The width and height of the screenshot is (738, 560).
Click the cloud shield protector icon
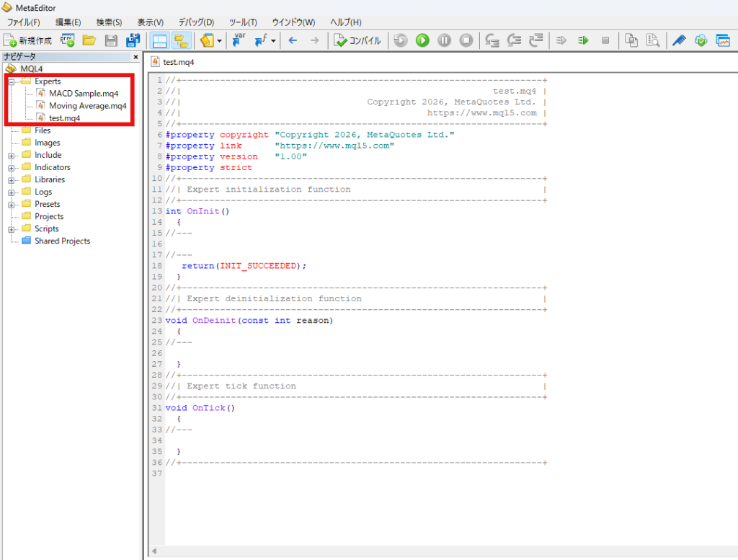click(701, 40)
